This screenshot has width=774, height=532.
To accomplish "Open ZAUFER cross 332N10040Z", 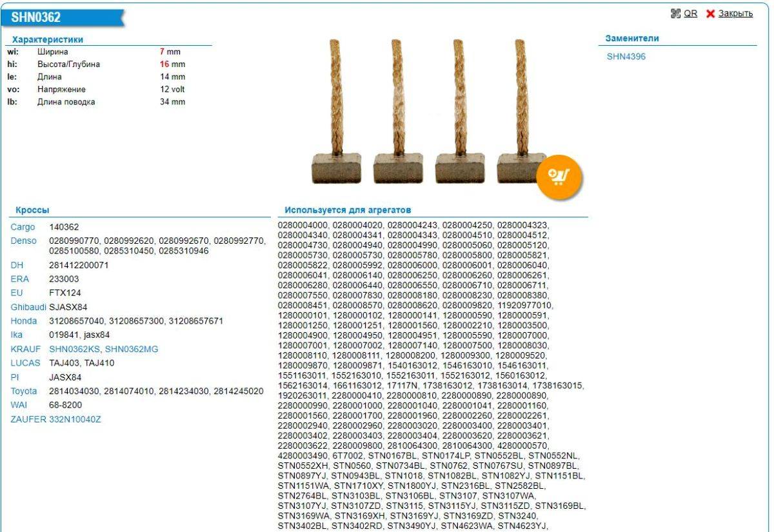I will [x=75, y=419].
